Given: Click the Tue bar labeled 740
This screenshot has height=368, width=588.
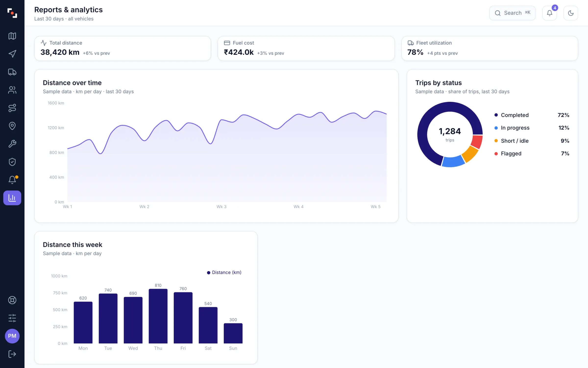Looking at the screenshot, I should 108,318.
